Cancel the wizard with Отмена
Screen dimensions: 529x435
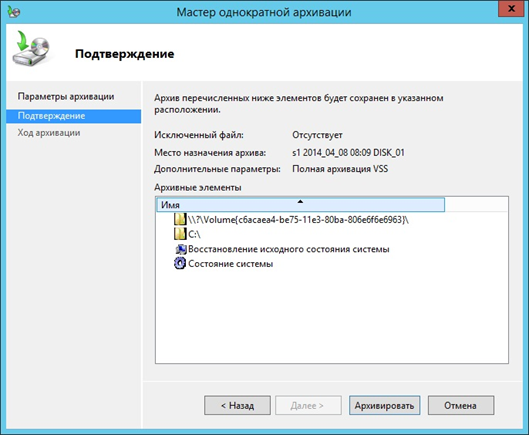point(461,405)
